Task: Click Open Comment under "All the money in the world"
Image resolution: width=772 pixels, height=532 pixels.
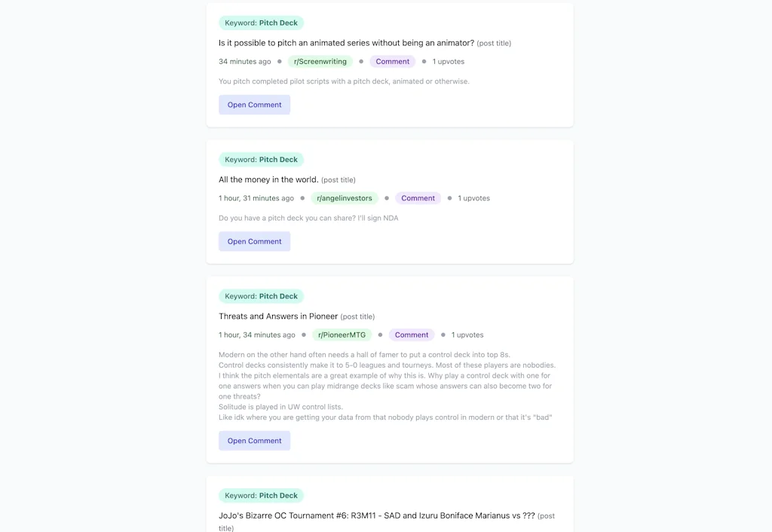Action: [254, 240]
